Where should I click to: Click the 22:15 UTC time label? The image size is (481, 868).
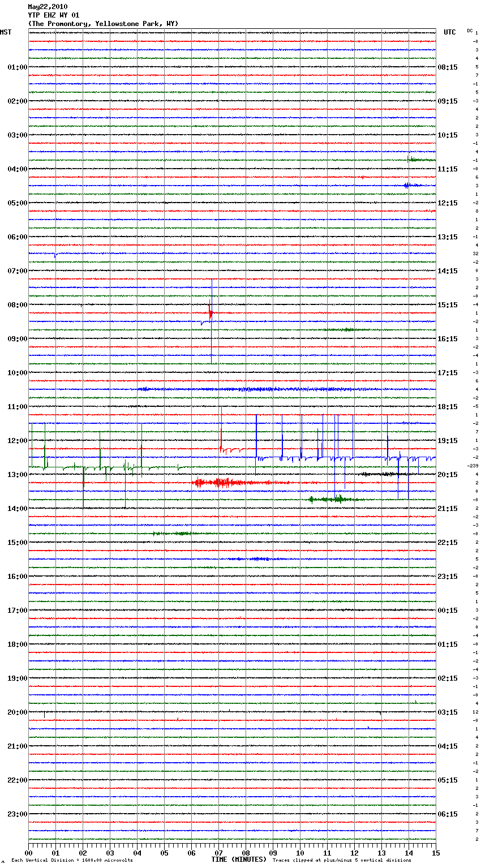tap(448, 543)
